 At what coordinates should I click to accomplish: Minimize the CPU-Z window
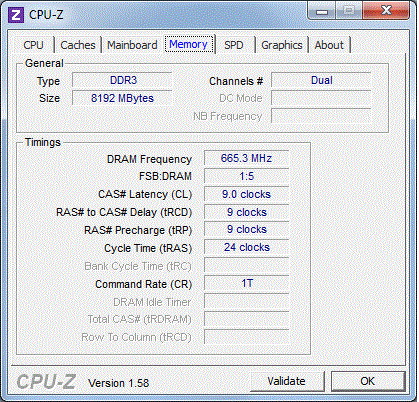point(321,12)
